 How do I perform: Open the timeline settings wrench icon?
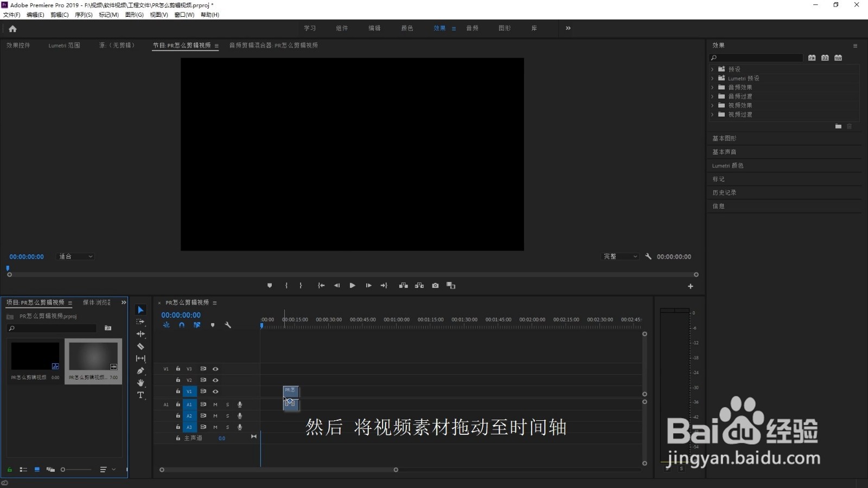point(228,325)
